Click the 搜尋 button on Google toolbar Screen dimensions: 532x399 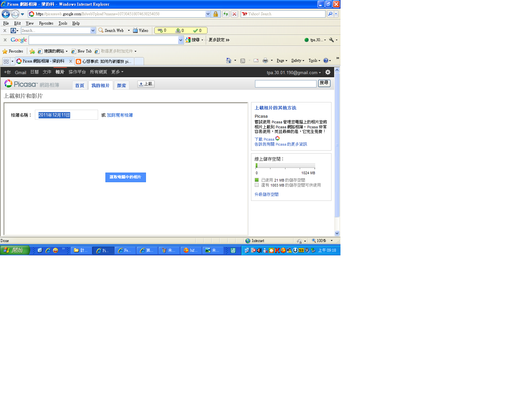[193, 40]
